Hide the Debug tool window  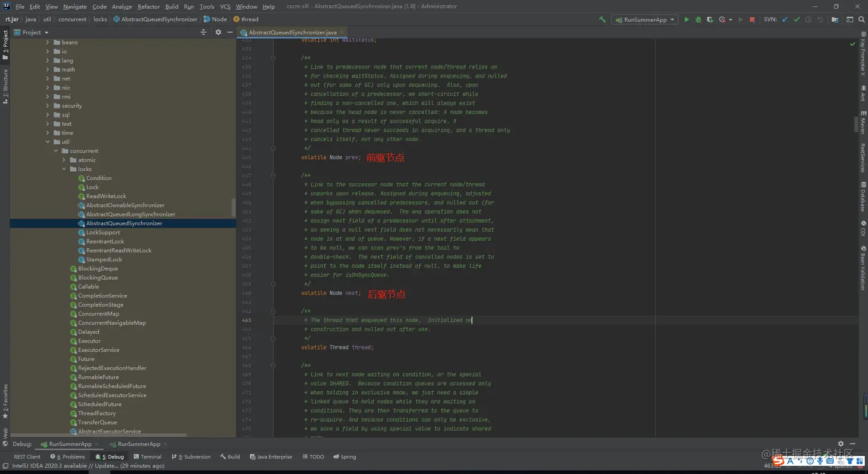coord(852,444)
